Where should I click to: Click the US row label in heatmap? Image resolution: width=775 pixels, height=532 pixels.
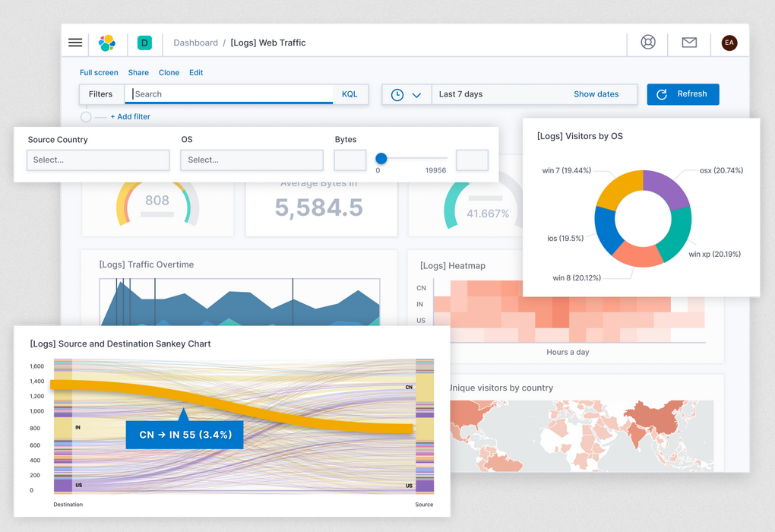[x=421, y=321]
